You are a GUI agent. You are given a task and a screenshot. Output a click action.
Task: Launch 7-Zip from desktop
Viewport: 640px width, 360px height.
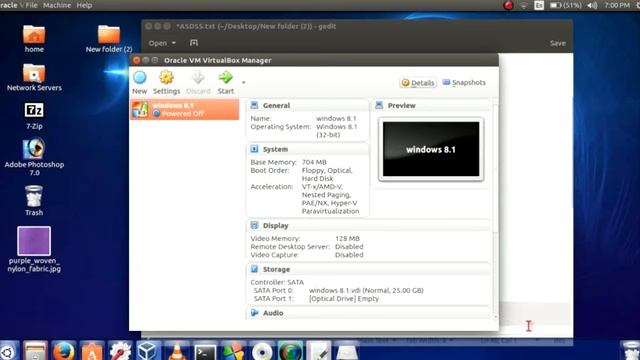pyautogui.click(x=34, y=116)
